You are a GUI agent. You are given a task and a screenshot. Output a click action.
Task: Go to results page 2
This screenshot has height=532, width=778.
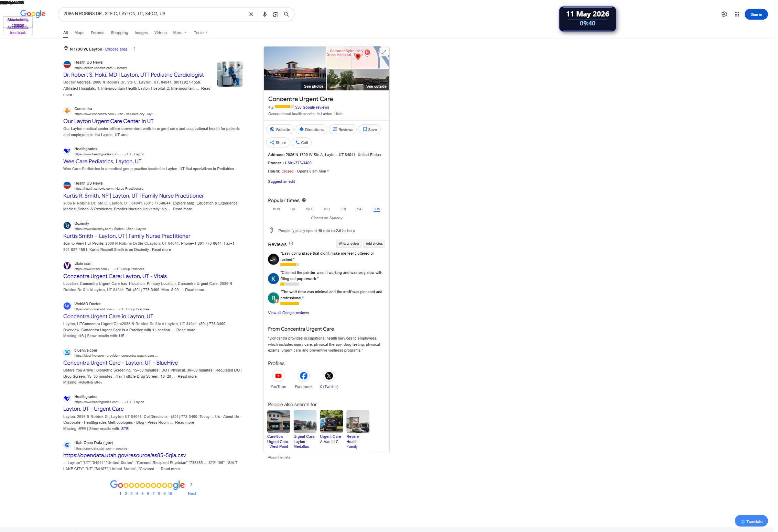126,494
